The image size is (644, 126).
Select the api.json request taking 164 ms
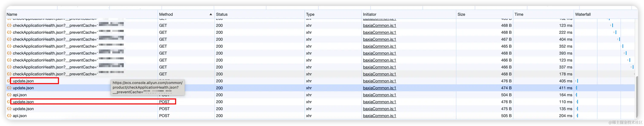[x=20, y=95]
